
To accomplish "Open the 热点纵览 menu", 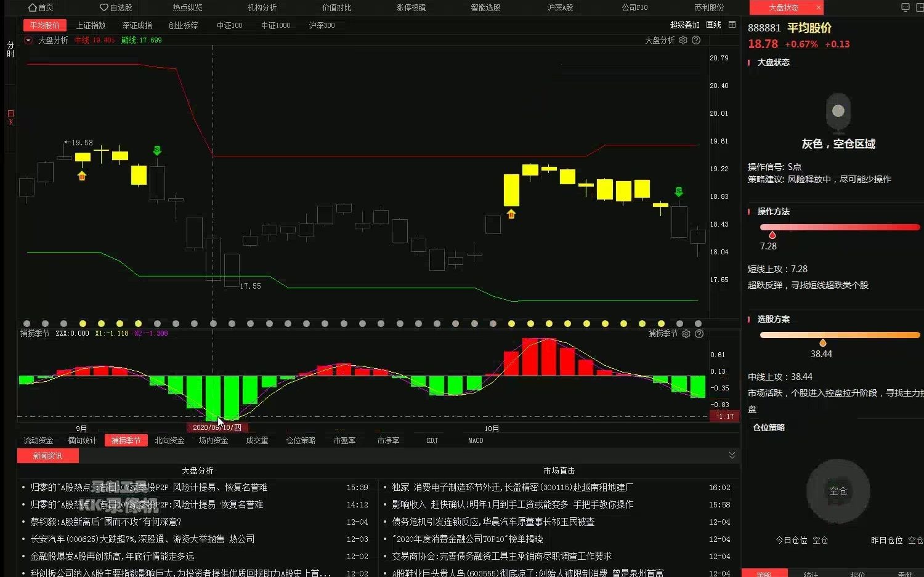I will pos(187,7).
